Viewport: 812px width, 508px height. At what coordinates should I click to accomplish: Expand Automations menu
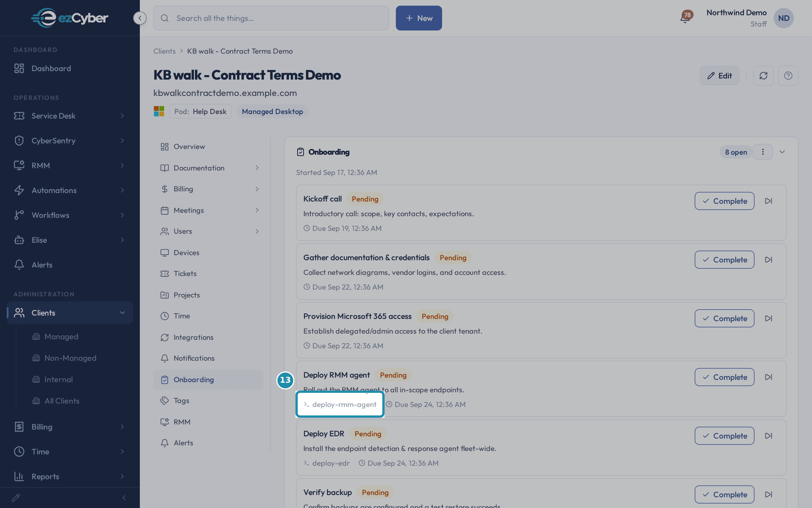[x=70, y=190]
